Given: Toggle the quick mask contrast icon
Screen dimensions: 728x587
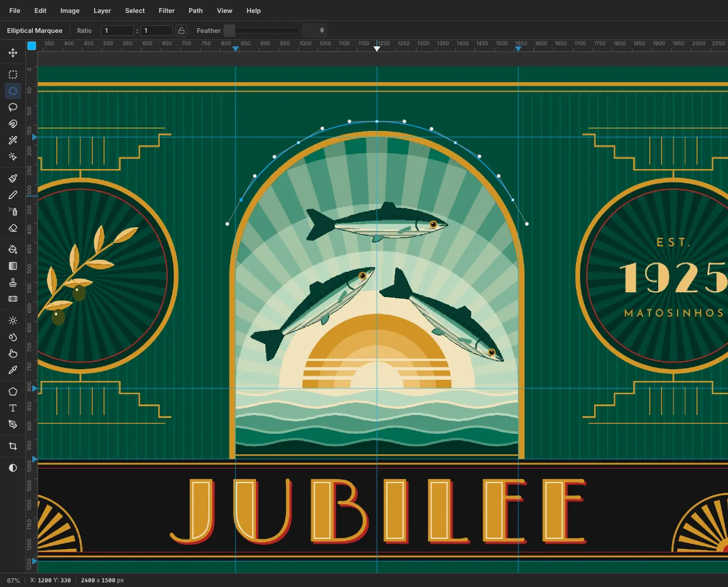Looking at the screenshot, I should (13, 468).
